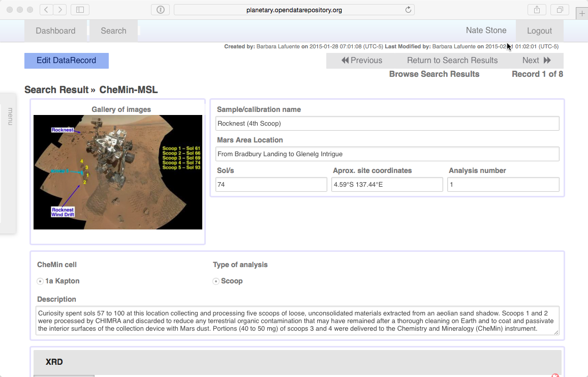Screen dimensions: 588x377
Task: Go back with Safari's back arrow
Action: pyautogui.click(x=46, y=10)
